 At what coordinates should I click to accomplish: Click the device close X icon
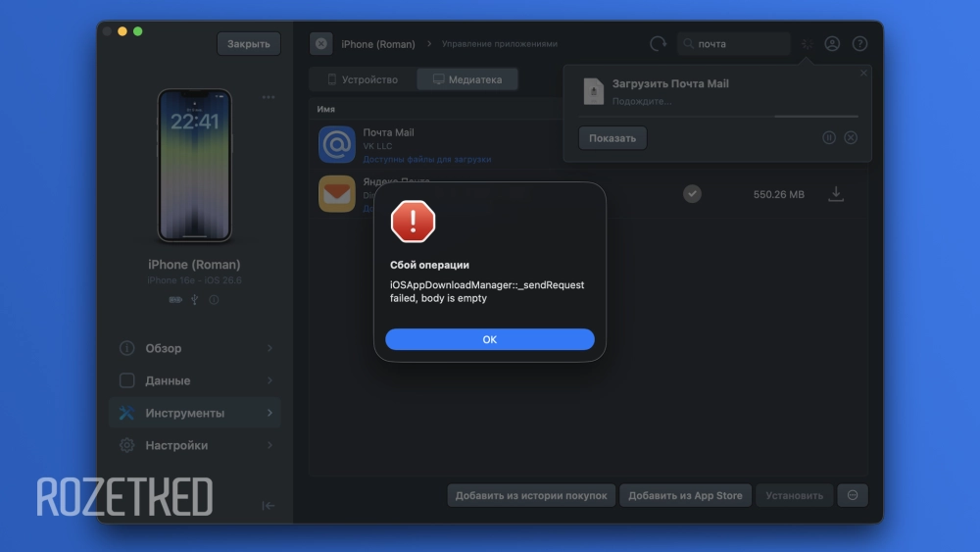click(x=321, y=44)
